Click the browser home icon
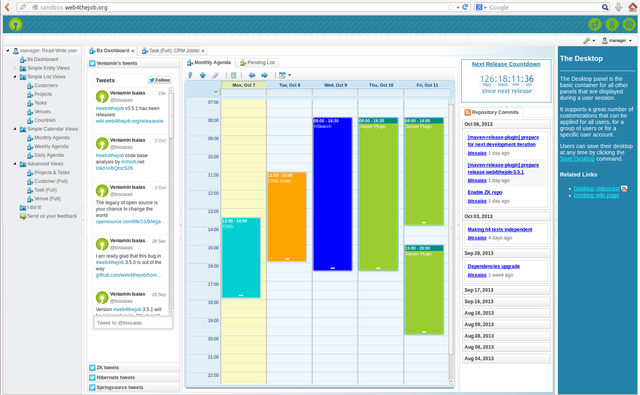The width and height of the screenshot is (640, 395). pyautogui.click(x=632, y=7)
